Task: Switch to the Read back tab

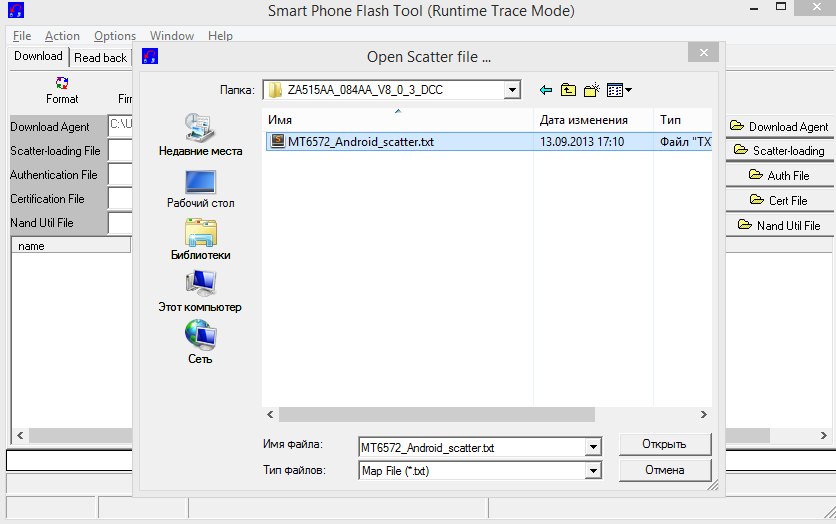Action: [x=100, y=58]
